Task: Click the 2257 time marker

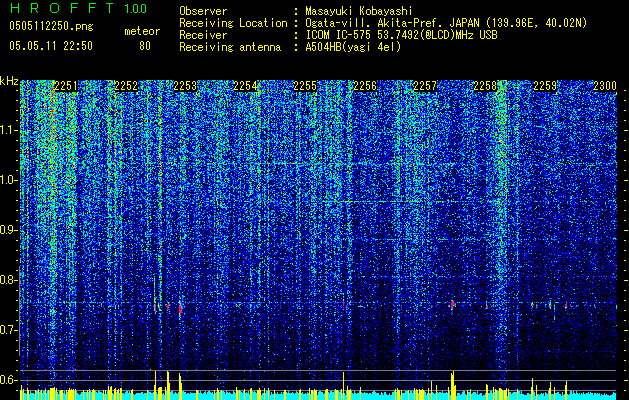Action: [x=425, y=86]
